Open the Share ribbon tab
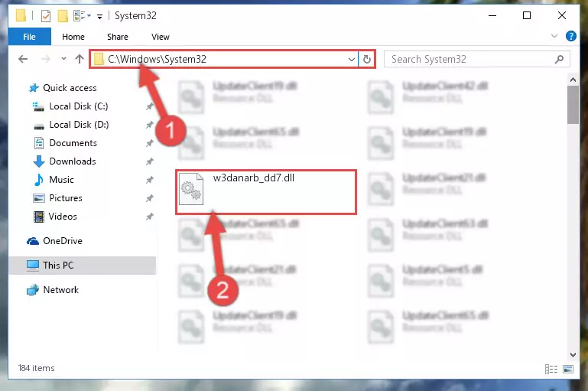The height and width of the screenshot is (391, 588). pos(118,37)
